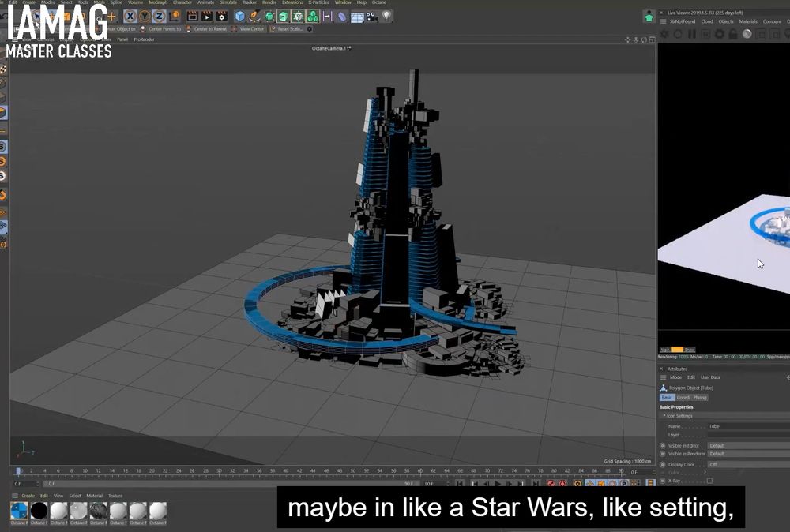Open the MoGraph menu
790x532 pixels.
158,3
